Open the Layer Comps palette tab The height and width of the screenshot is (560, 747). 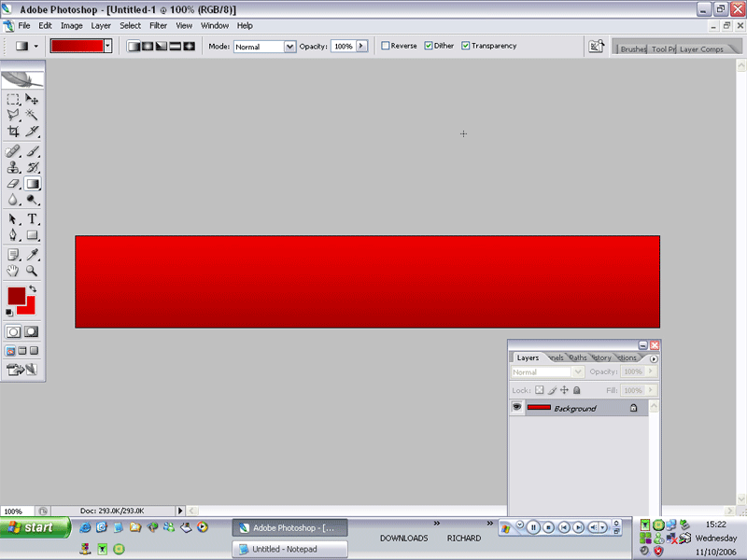click(x=701, y=49)
